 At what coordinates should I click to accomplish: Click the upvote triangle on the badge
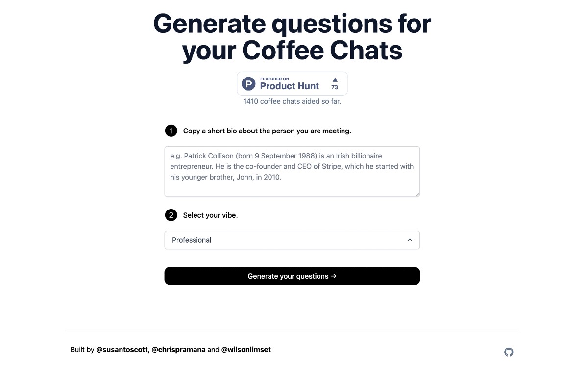coord(334,79)
